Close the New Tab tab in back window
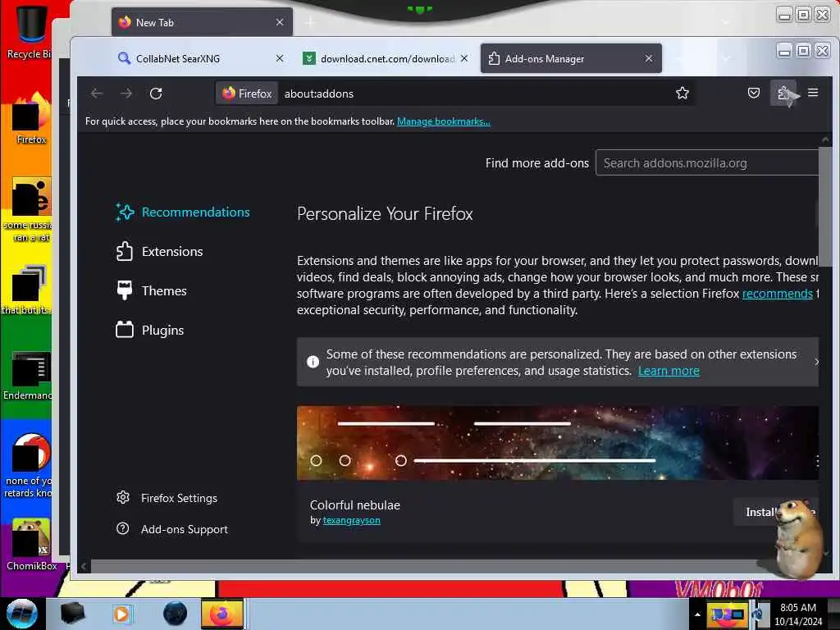 click(x=280, y=22)
